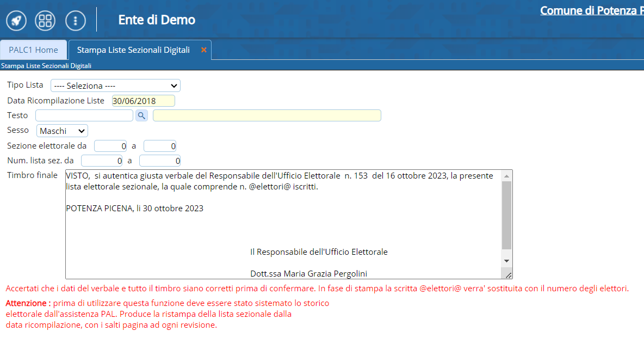Click the 'Accertati che i dati del verbale' notice

point(317,289)
